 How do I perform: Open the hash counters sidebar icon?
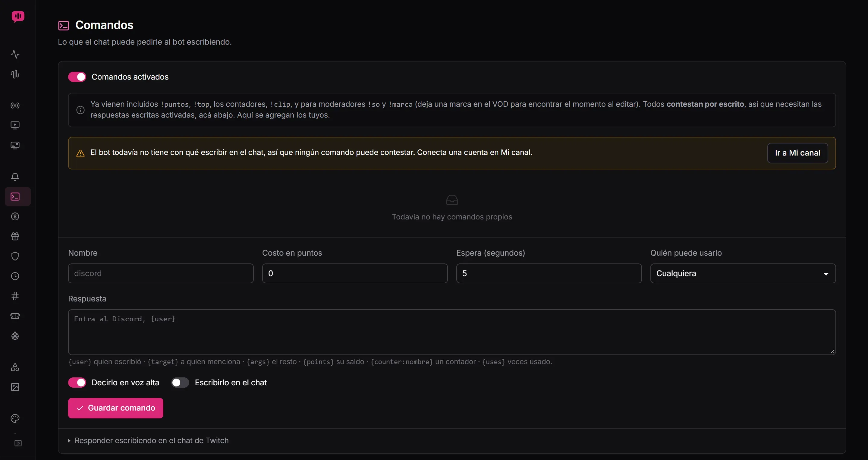15,296
